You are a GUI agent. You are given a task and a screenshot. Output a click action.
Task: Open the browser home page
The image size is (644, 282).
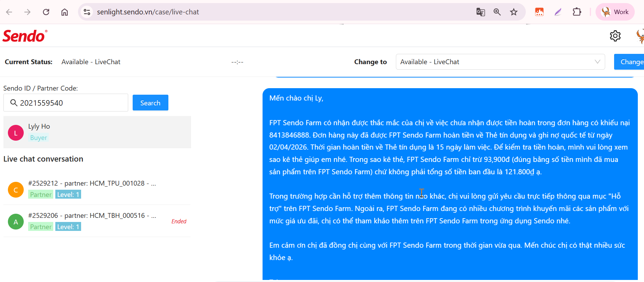tap(65, 12)
